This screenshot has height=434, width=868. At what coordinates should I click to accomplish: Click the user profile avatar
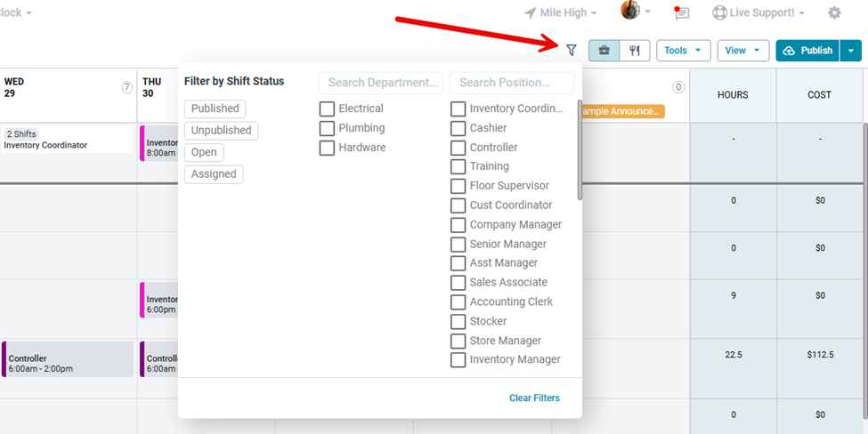pos(630,11)
